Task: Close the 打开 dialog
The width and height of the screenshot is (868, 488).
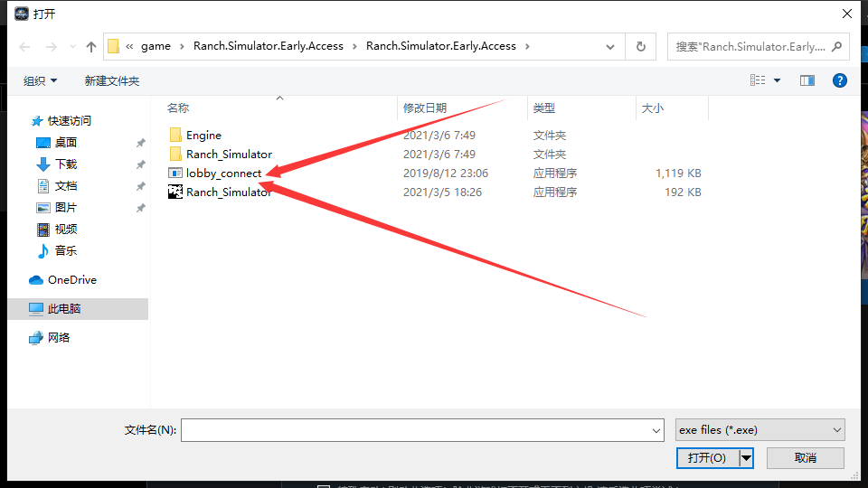Action: [847, 14]
